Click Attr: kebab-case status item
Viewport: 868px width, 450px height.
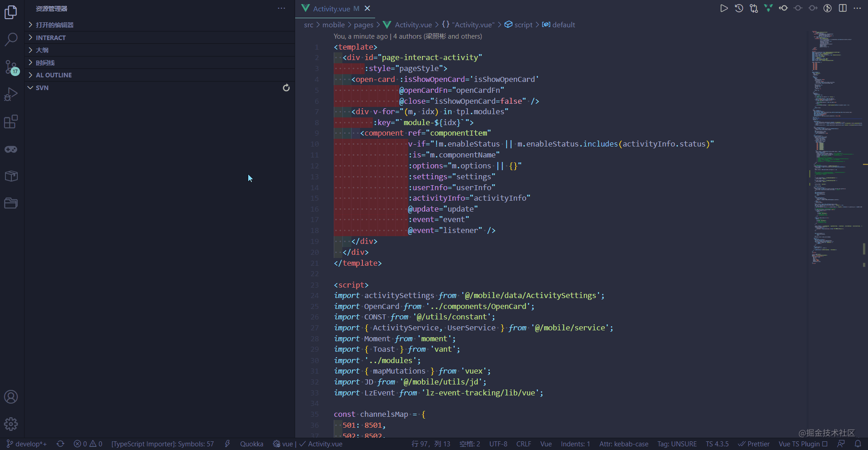pyautogui.click(x=624, y=444)
